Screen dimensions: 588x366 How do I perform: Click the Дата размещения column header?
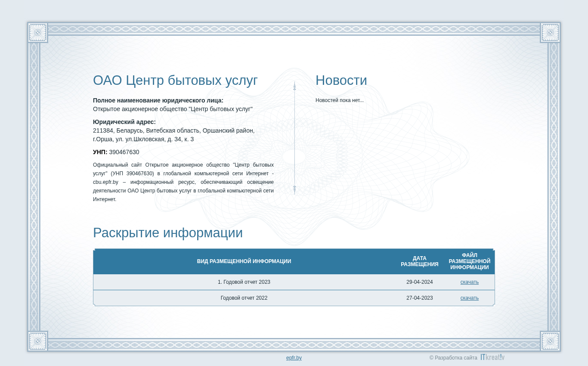(x=420, y=261)
